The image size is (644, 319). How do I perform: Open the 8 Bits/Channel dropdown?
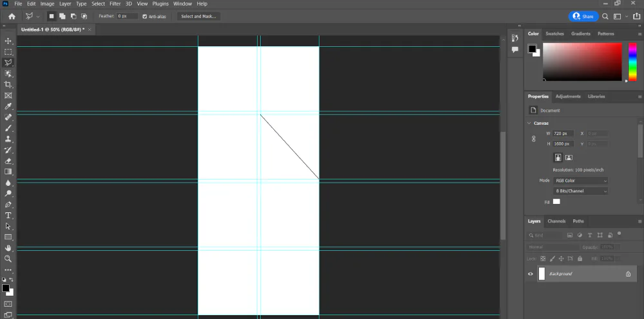coord(581,191)
